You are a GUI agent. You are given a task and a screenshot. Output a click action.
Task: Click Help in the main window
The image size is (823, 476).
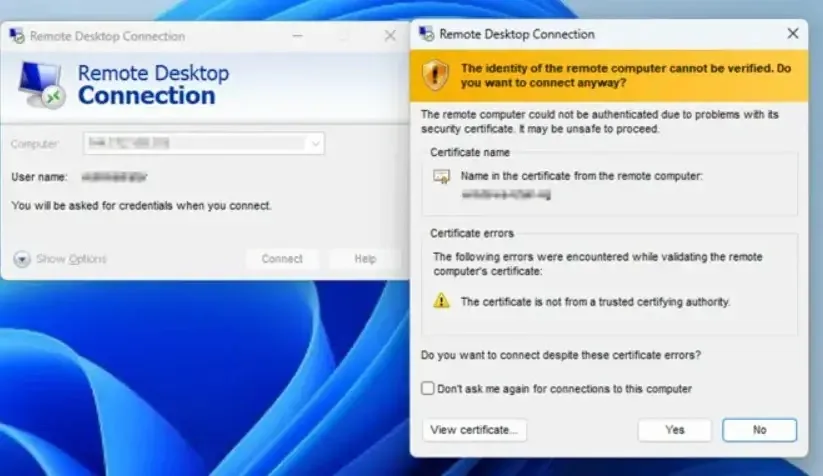(365, 259)
